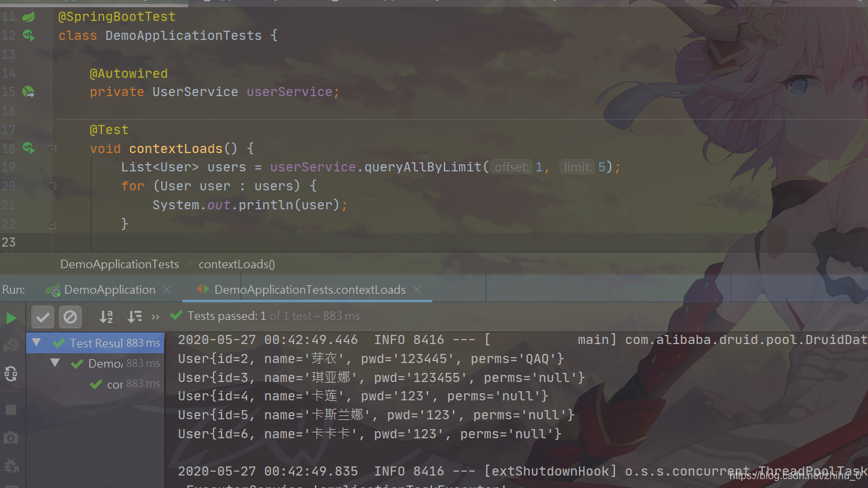Viewport: 868px width, 488px height.
Task: Click System.out.println statement
Action: point(250,205)
